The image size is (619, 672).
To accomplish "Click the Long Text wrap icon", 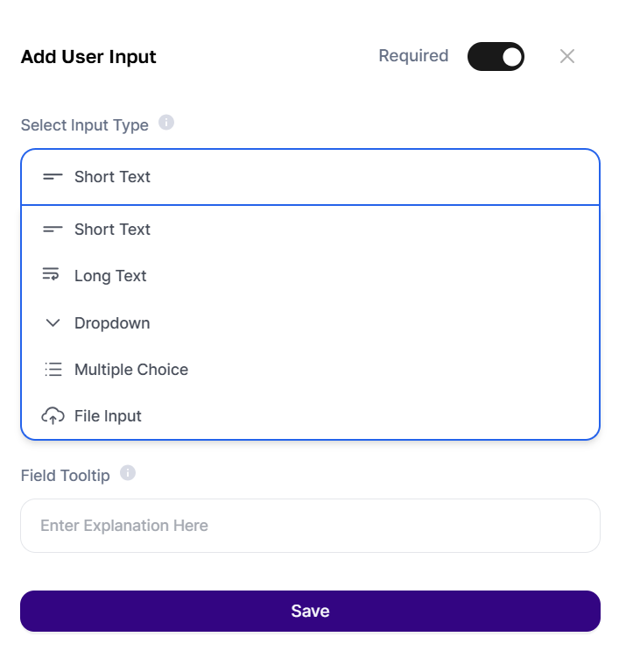I will [51, 274].
